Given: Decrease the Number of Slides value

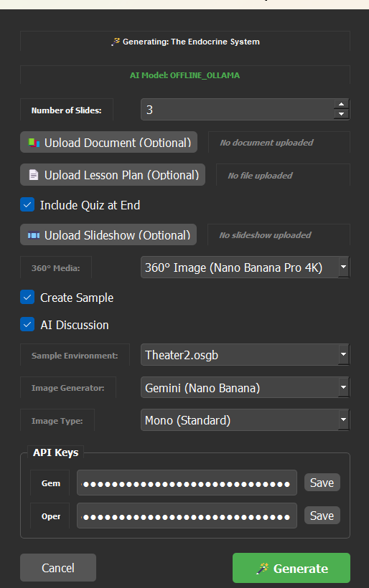Looking at the screenshot, I should [341, 114].
